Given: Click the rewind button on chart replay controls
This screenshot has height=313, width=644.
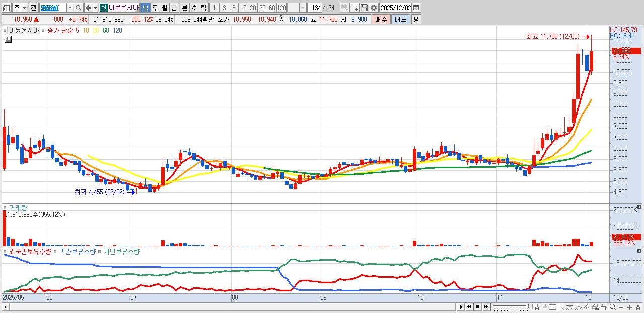Looking at the screenshot, I should [469, 307].
